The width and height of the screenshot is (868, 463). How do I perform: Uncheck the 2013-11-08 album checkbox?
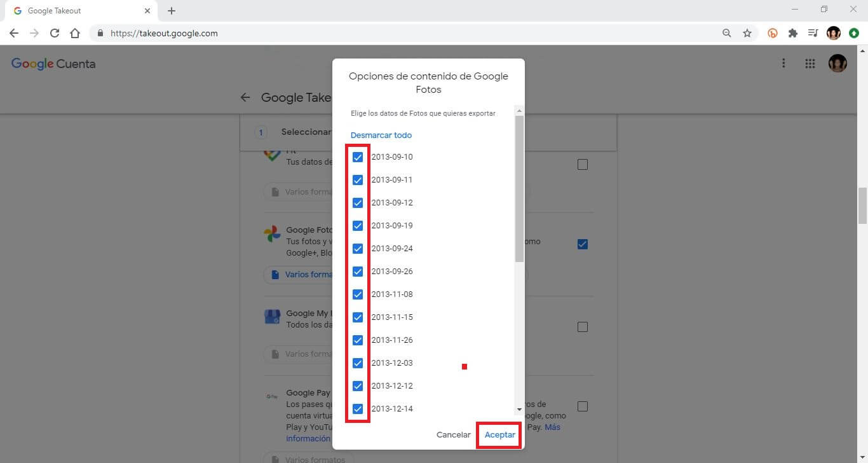tap(358, 294)
